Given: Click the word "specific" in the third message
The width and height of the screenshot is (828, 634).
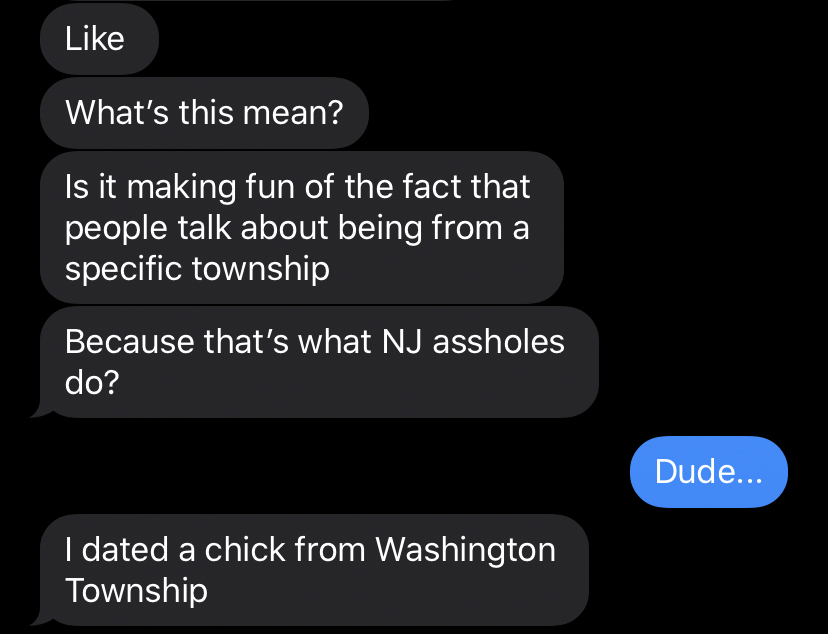Looking at the screenshot, I should pos(123,269).
